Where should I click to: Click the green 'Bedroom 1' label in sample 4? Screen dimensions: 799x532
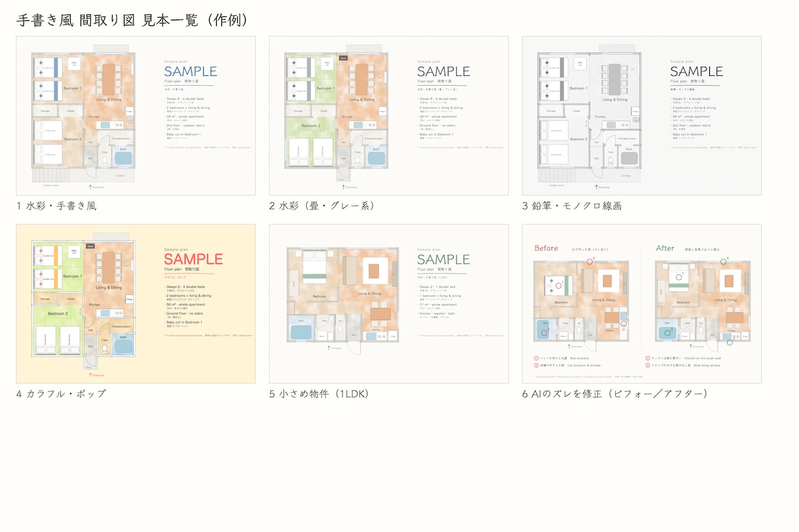(x=72, y=276)
